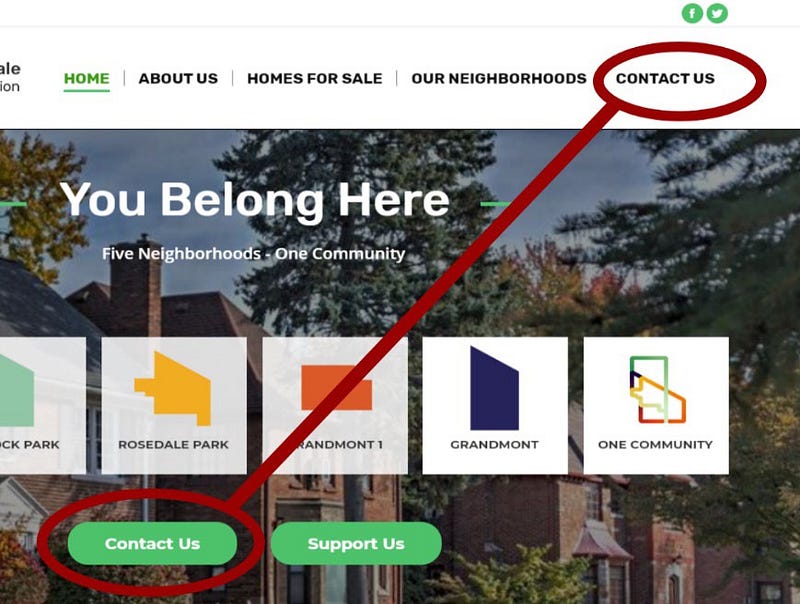Open the GRANDMONT card label
The image size is (800, 604).
coord(494,444)
